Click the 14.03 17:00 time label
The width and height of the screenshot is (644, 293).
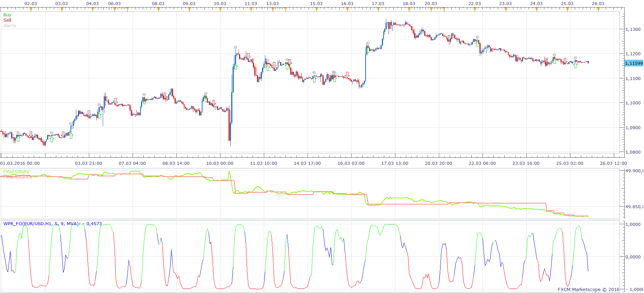(307, 163)
